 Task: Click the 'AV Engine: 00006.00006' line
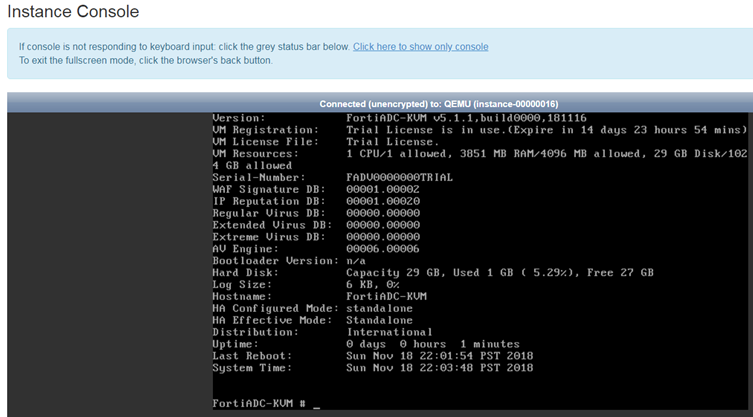[316, 249]
